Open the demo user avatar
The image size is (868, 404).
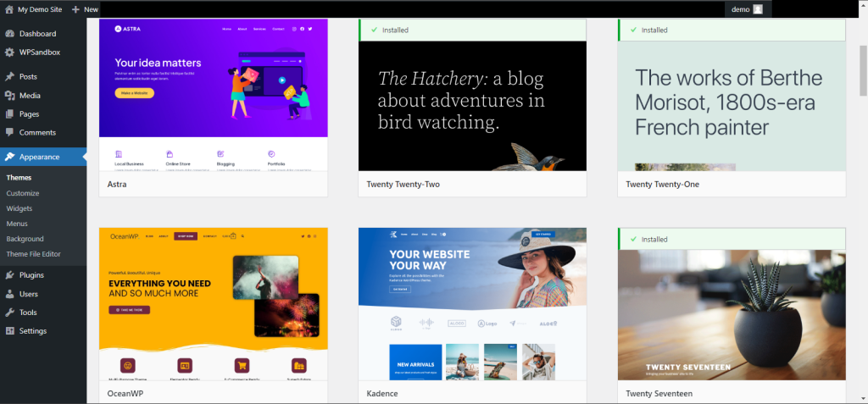click(758, 9)
